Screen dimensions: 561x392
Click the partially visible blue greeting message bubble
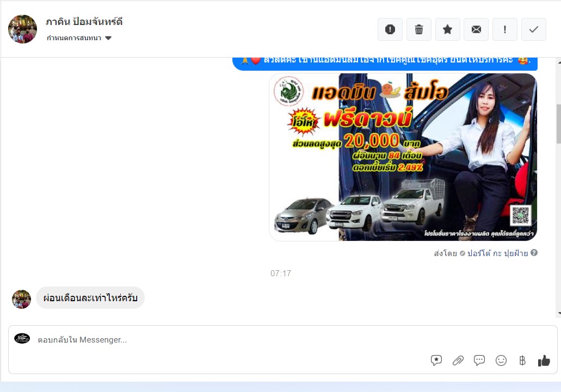coord(385,64)
